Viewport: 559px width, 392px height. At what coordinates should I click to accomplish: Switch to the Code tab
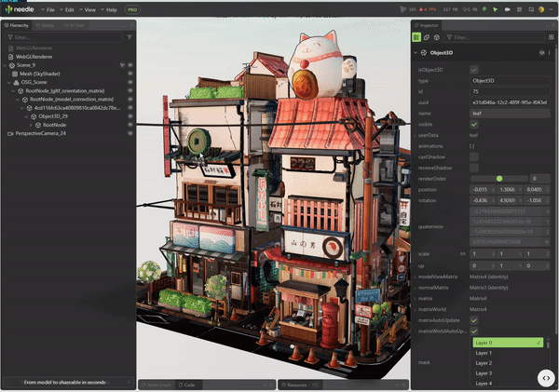[186, 385]
